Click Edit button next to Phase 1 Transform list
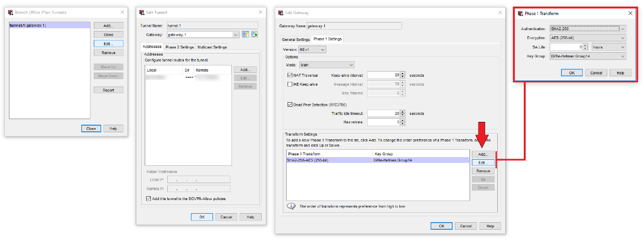The width and height of the screenshot is (644, 241). [483, 162]
